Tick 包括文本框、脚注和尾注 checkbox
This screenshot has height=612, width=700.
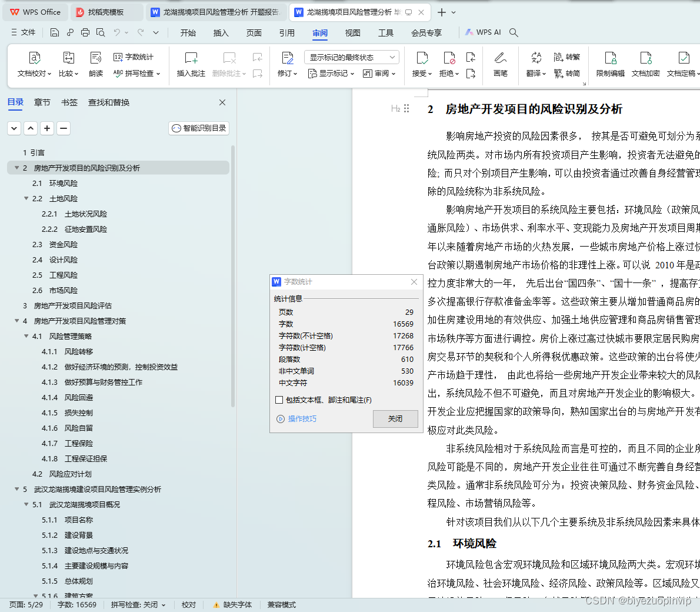coord(279,400)
